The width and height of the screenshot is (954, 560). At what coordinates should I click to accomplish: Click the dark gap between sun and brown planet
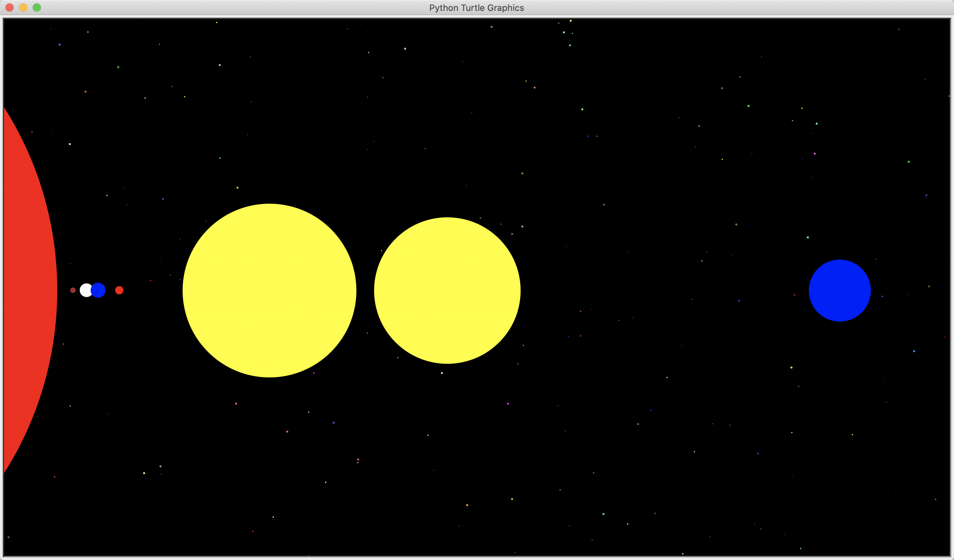tap(64, 290)
